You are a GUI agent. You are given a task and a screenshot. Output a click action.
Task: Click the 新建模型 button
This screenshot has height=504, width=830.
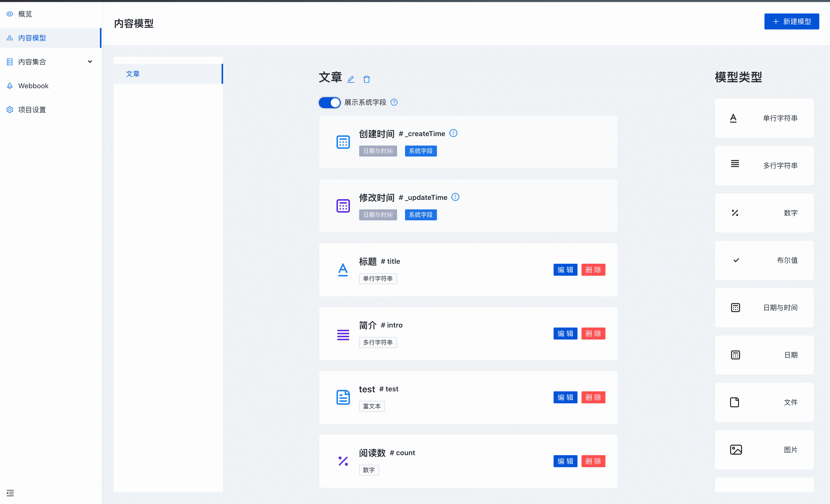(791, 21)
